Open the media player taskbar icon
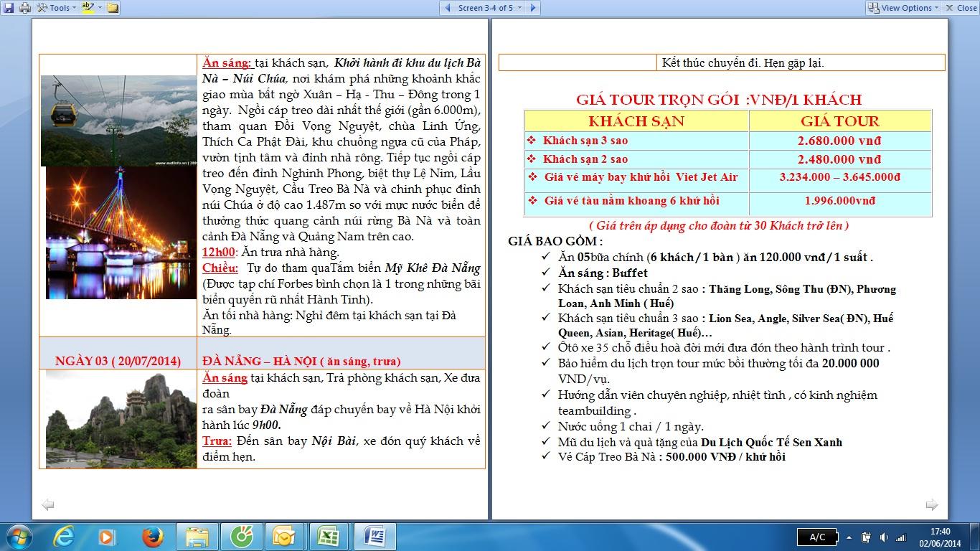Viewport: 980px width, 551px height. 107,537
